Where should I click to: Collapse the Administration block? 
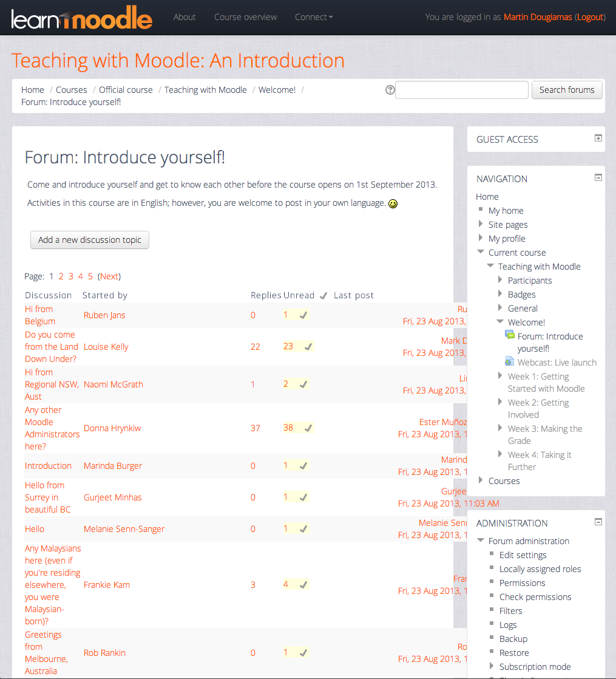click(x=598, y=522)
